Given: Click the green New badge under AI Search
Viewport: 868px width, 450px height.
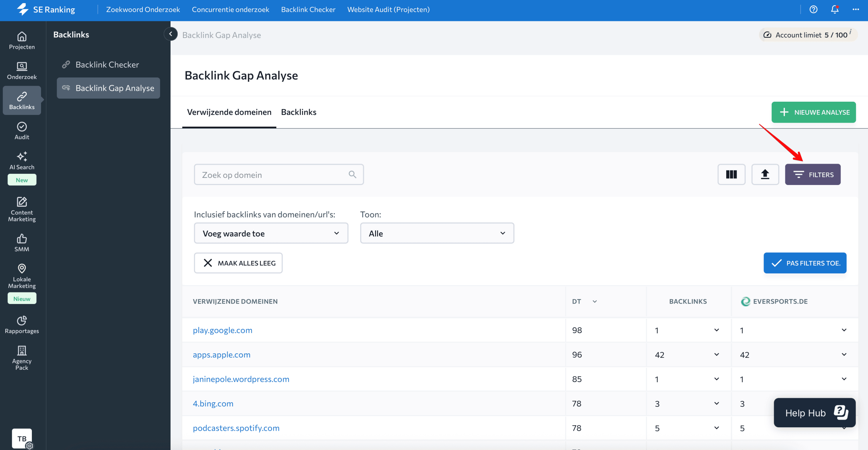Looking at the screenshot, I should click(22, 180).
